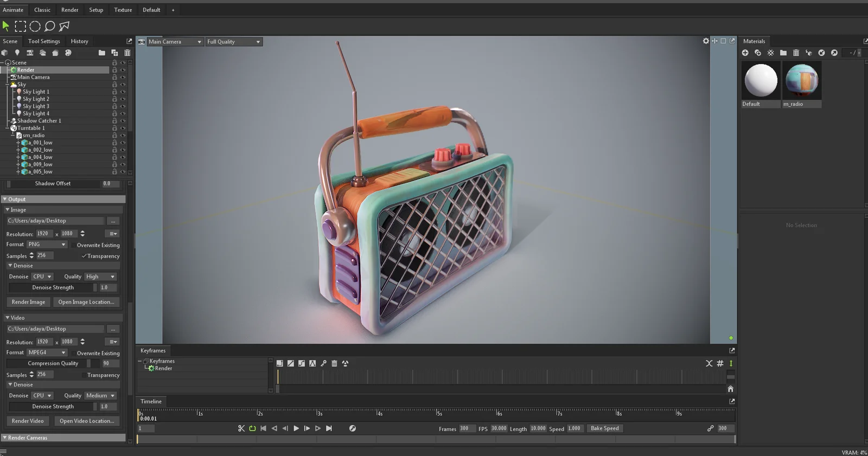The height and width of the screenshot is (456, 868).
Task: Expand the a_001_low mesh tree item
Action: point(18,143)
